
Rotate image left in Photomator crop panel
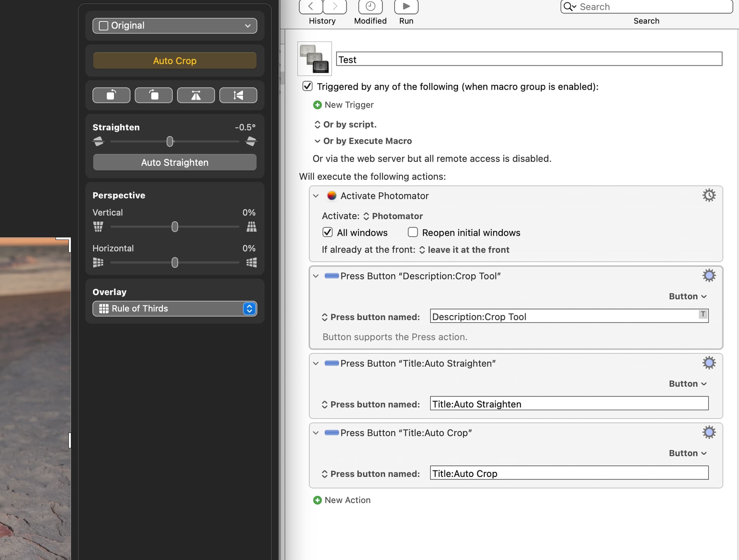pos(111,95)
